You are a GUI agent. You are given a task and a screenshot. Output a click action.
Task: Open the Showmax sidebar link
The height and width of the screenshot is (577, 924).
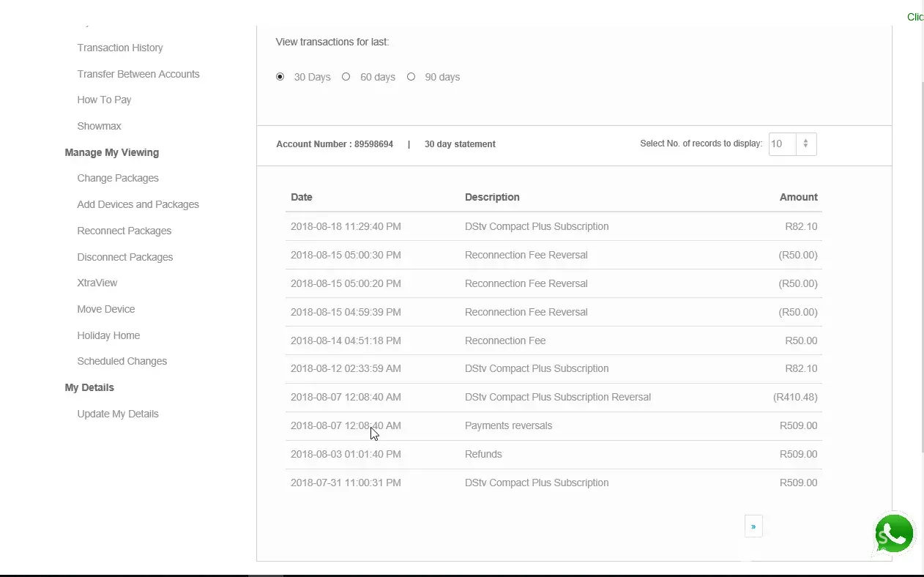tap(99, 126)
